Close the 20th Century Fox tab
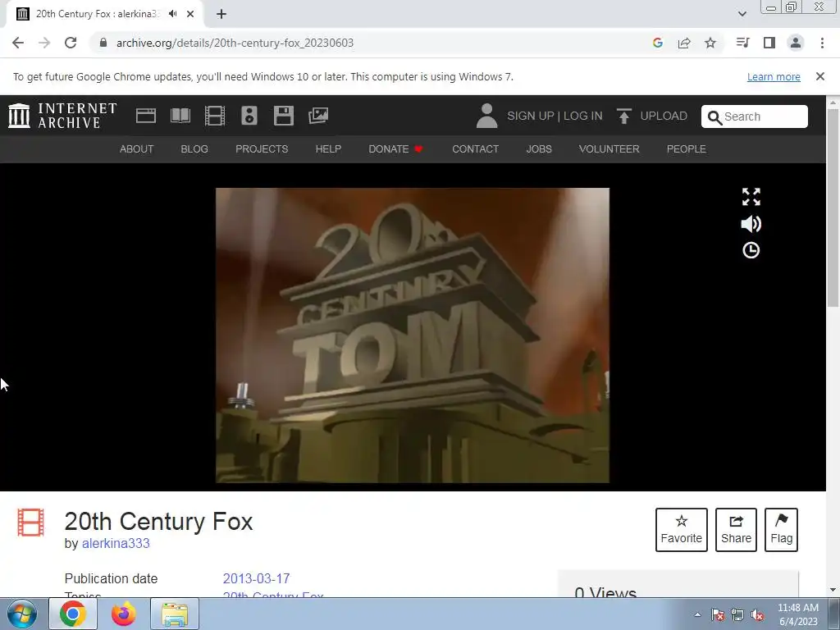840x630 pixels. pos(190,14)
